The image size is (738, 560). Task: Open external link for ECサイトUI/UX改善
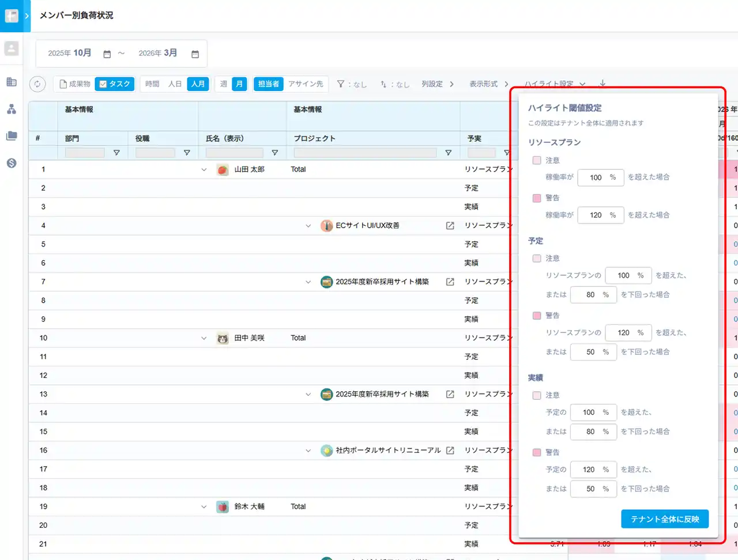coord(450,226)
